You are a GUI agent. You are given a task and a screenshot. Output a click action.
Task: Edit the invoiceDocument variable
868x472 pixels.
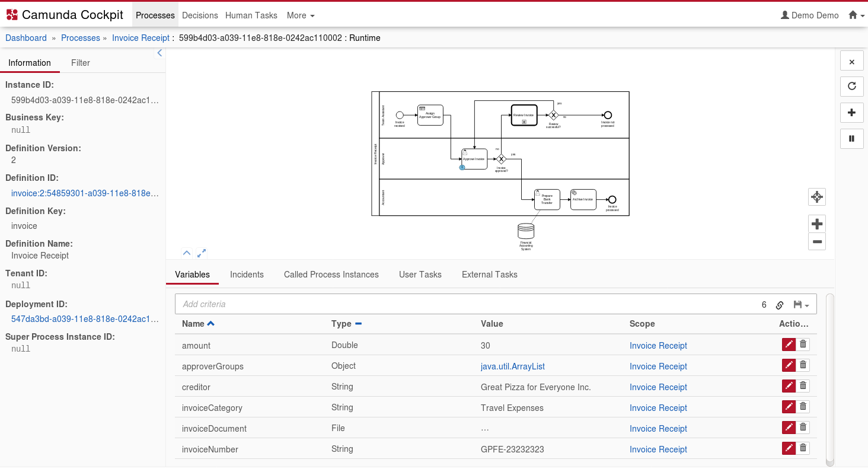click(789, 428)
